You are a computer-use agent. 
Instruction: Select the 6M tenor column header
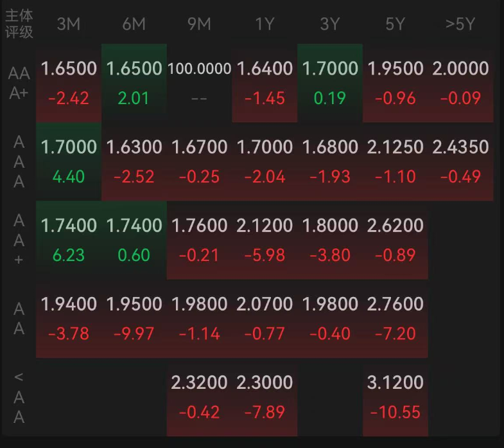[134, 24]
